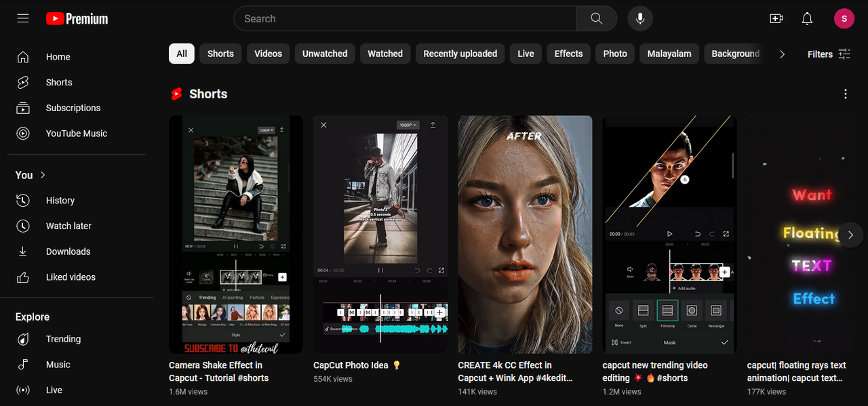The width and height of the screenshot is (868, 406).
Task: Open Watch later in sidebar
Action: 68,226
